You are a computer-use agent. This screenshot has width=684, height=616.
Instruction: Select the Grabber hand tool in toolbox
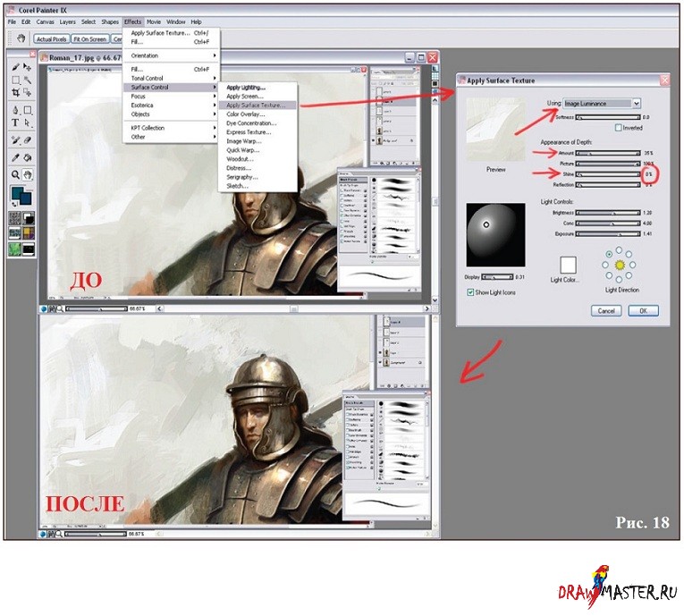(x=28, y=175)
